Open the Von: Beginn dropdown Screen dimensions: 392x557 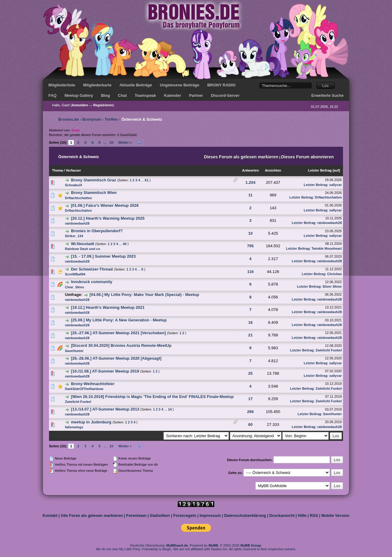click(x=305, y=436)
